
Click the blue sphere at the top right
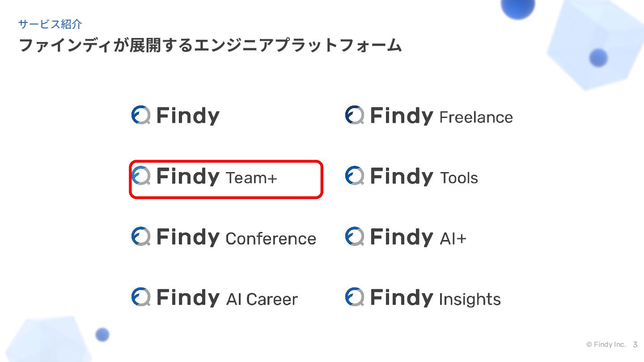pos(518,7)
